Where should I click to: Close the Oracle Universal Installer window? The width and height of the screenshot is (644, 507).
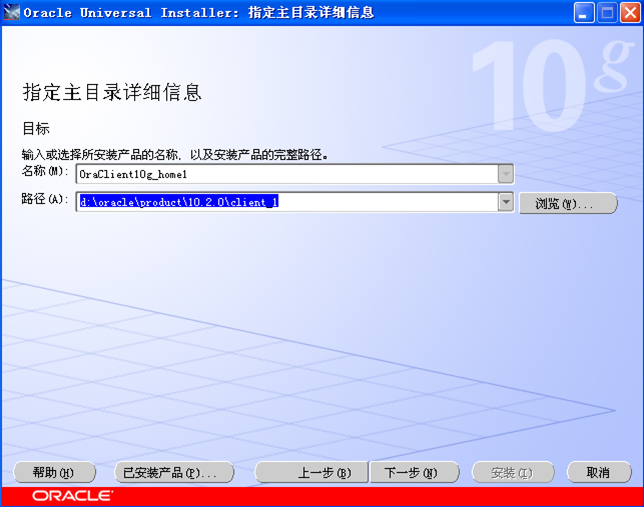[630, 13]
